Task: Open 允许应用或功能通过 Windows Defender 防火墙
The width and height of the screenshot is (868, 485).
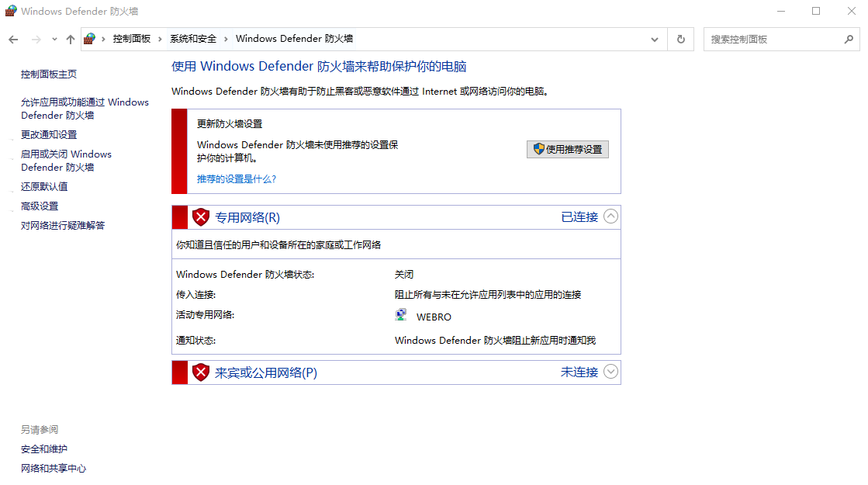Action: (x=85, y=109)
